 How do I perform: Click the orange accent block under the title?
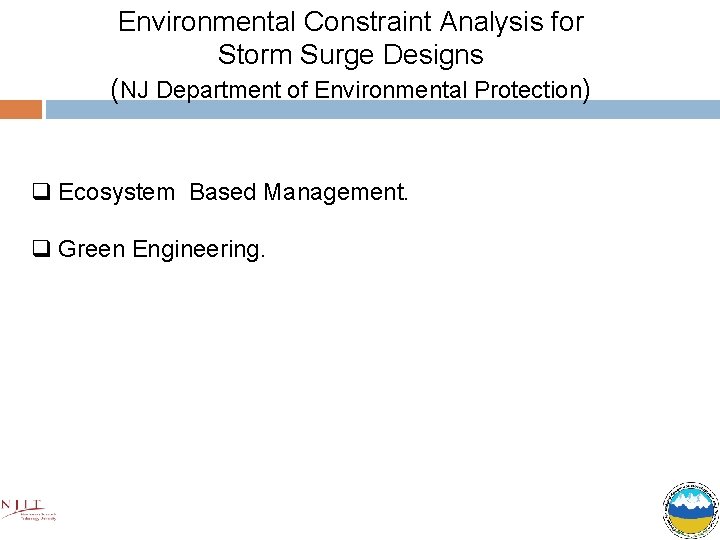tap(21, 109)
